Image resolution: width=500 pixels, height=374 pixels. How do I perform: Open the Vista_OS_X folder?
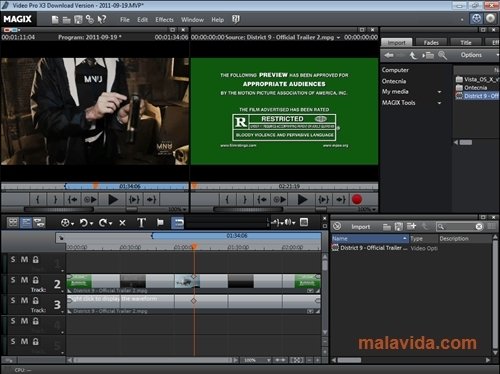[x=477, y=79]
